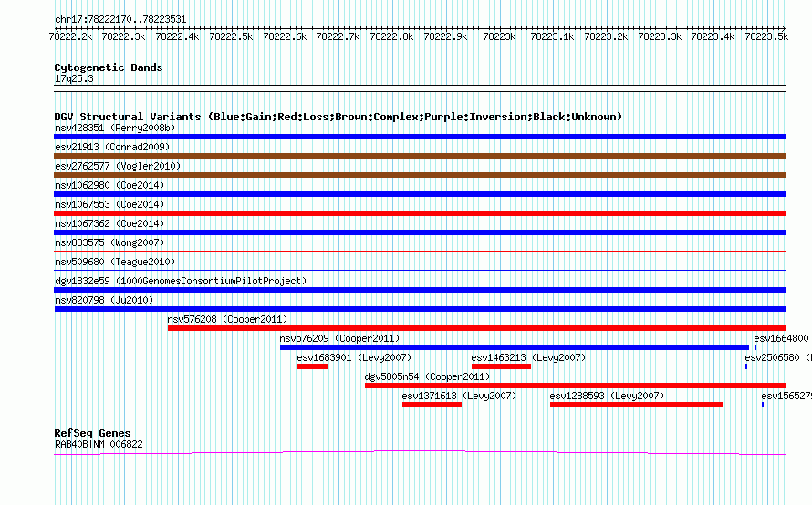Screen dimensions: 812x505
Task: Click the 78223k ruler tick label
Action: pyautogui.click(x=499, y=36)
